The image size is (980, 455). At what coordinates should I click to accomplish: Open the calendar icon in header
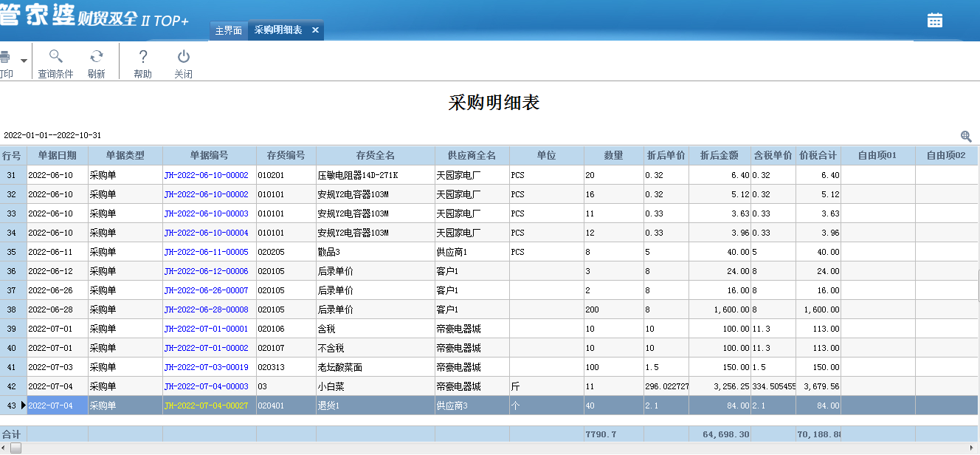click(x=935, y=20)
